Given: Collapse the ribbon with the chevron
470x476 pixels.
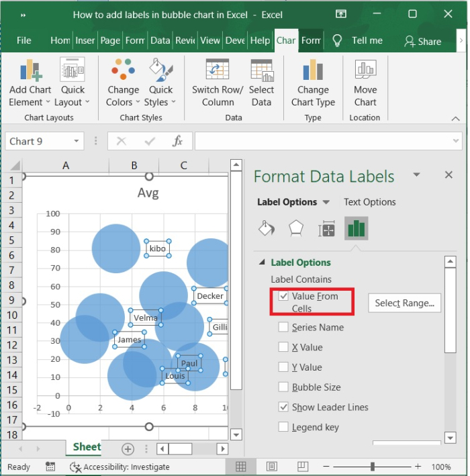Looking at the screenshot, I should 455,119.
